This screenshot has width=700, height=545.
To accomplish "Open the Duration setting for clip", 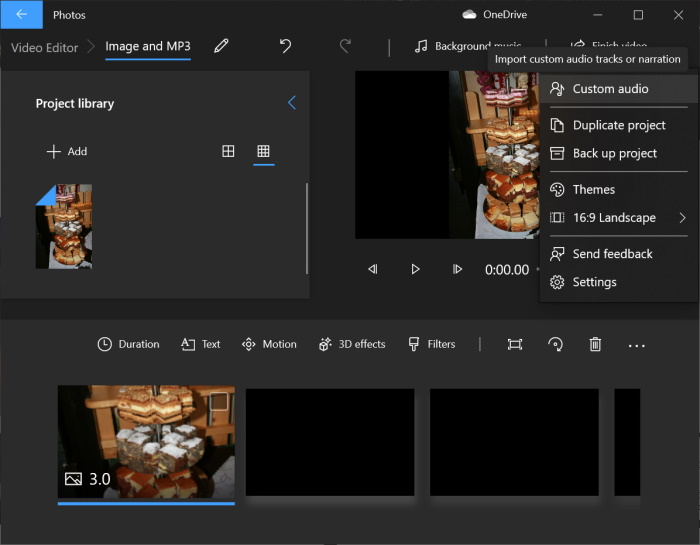I will tap(128, 344).
